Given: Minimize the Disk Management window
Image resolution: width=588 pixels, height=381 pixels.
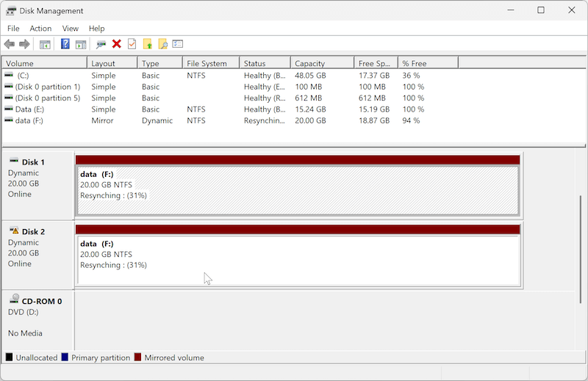Looking at the screenshot, I should (510, 10).
